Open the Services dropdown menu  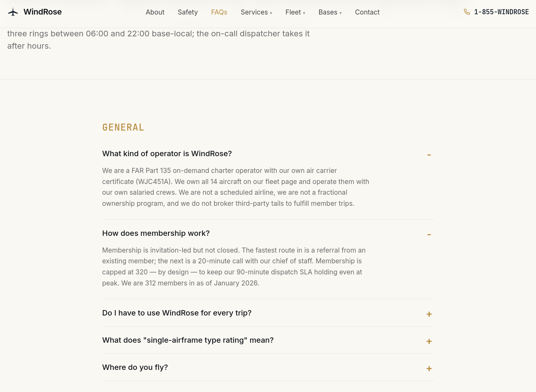(256, 12)
